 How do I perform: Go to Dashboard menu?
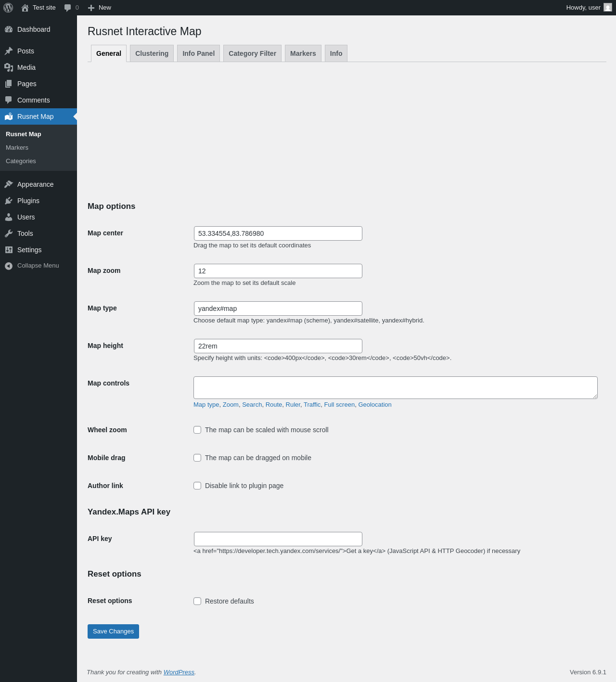click(38, 29)
